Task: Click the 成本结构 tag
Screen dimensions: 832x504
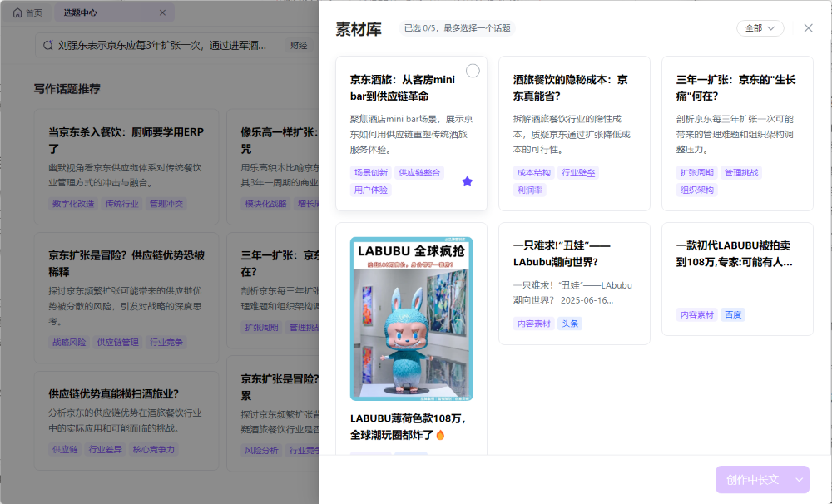Action: tap(533, 172)
